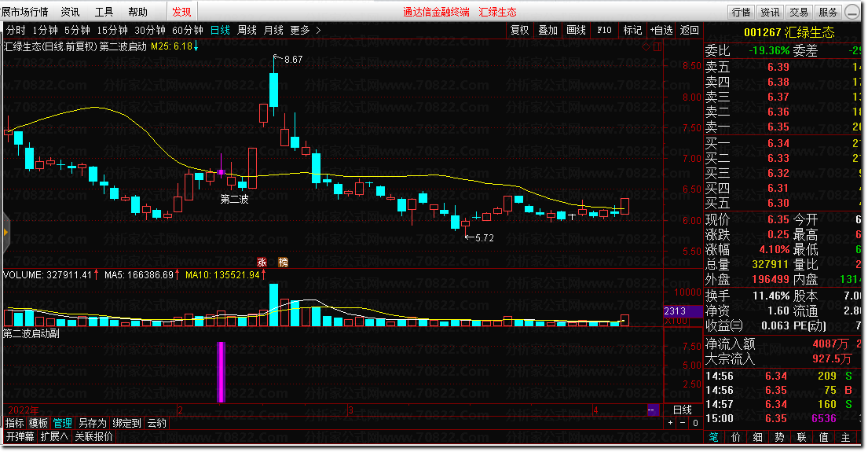The width and height of the screenshot is (868, 452).
Task: Click the top-right 服务 button
Action: coord(828,13)
